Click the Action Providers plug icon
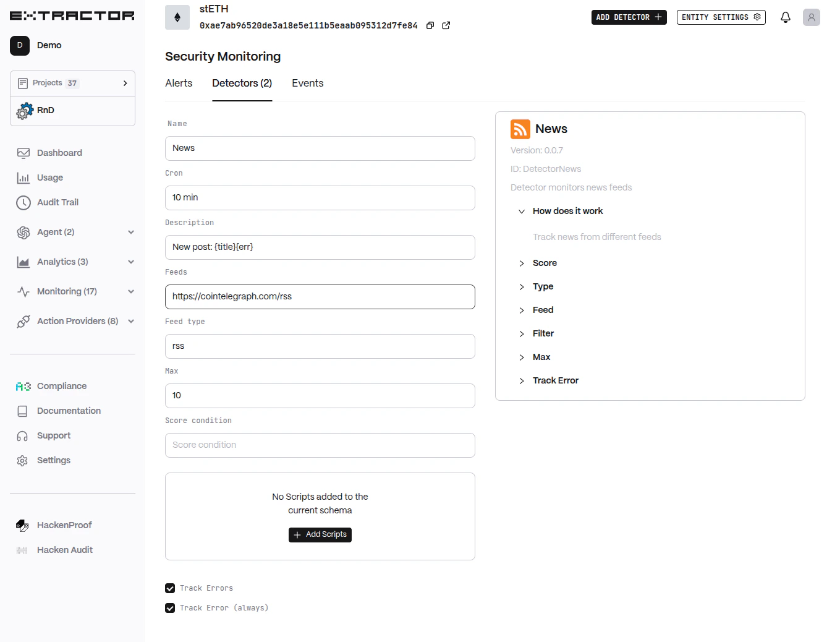Viewport: 840px width, 642px height. click(23, 321)
